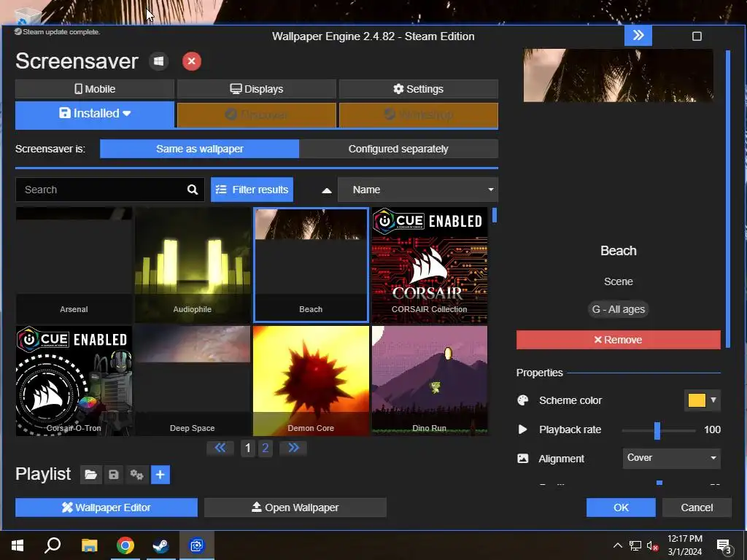Select the Beach wallpaper thumbnail
The height and width of the screenshot is (560, 747).
tap(311, 265)
